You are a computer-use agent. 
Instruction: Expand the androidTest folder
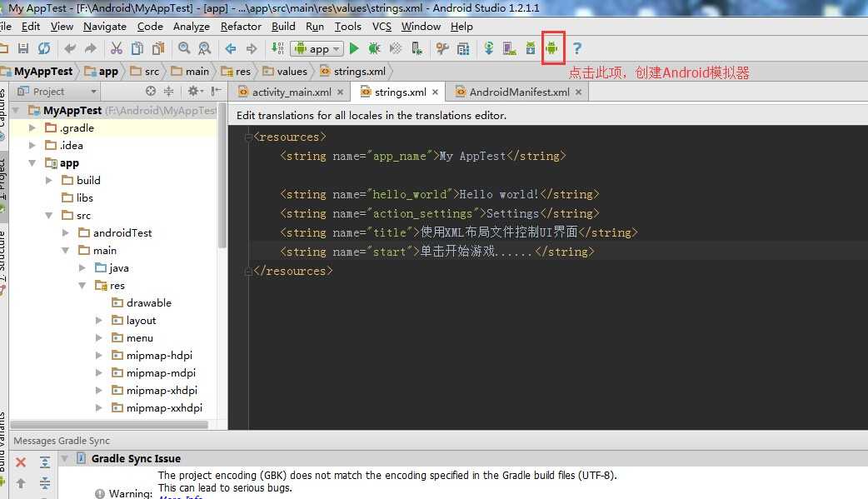(x=65, y=233)
